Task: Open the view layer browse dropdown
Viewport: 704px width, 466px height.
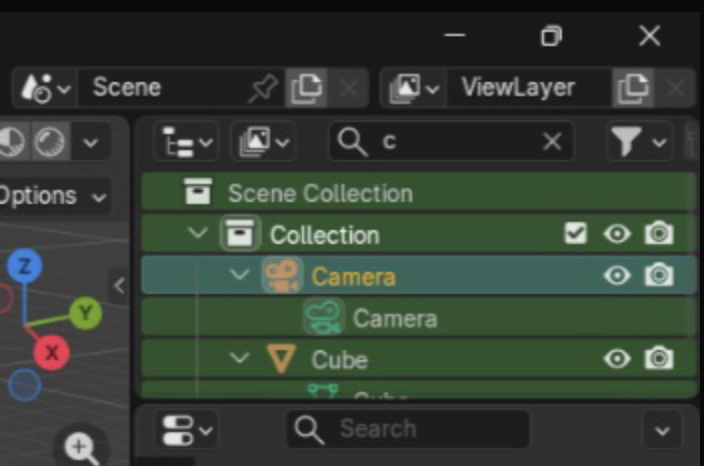Action: click(414, 87)
